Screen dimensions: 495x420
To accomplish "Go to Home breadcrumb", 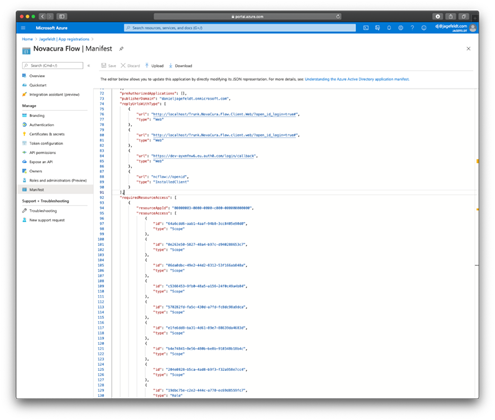I will (x=27, y=39).
